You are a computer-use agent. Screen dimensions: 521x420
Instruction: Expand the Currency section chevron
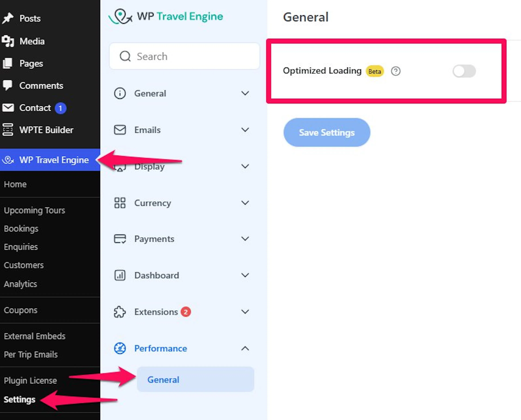coord(245,203)
